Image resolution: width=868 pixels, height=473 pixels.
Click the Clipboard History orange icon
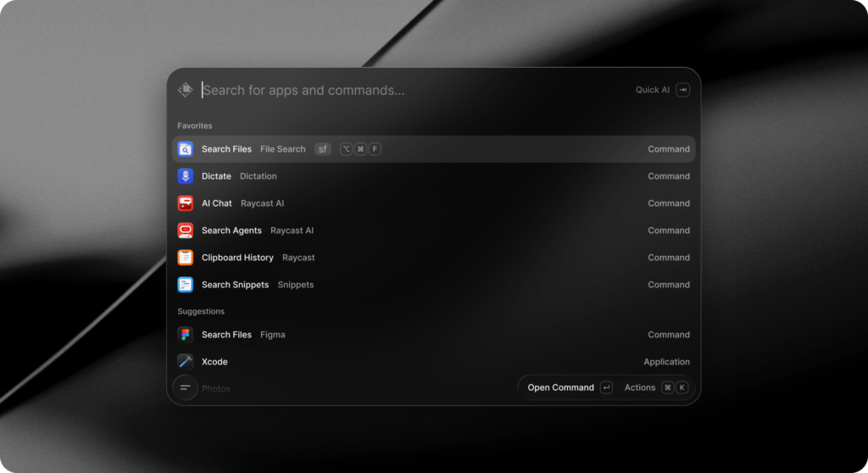point(186,258)
